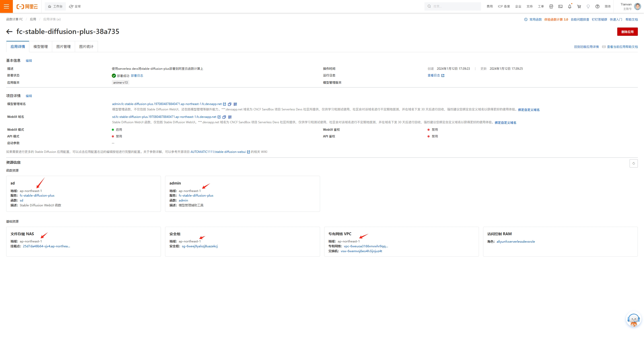Open the hamburger menu in the top bar
This screenshot has width=644, height=342.
6,6
